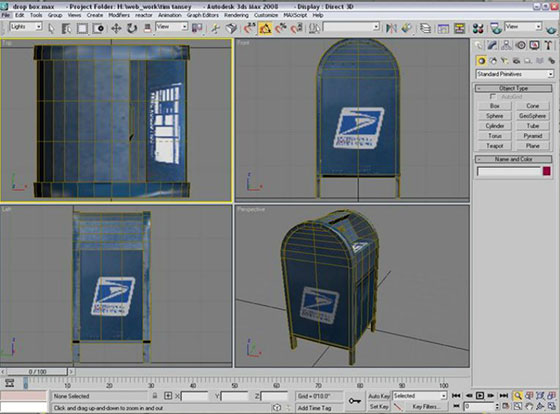560x414 pixels.
Task: Click the object name input field
Action: pos(509,171)
